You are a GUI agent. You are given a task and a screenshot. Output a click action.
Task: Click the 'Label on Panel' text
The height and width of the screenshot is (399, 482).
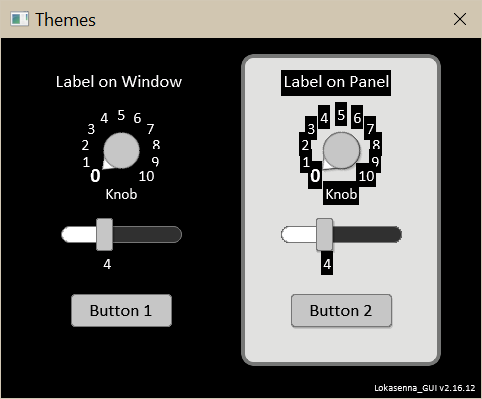[x=336, y=82]
